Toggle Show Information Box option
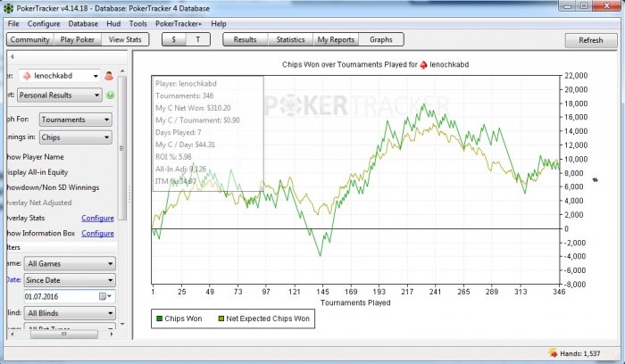Screen dimensions: 625x364 (41, 233)
